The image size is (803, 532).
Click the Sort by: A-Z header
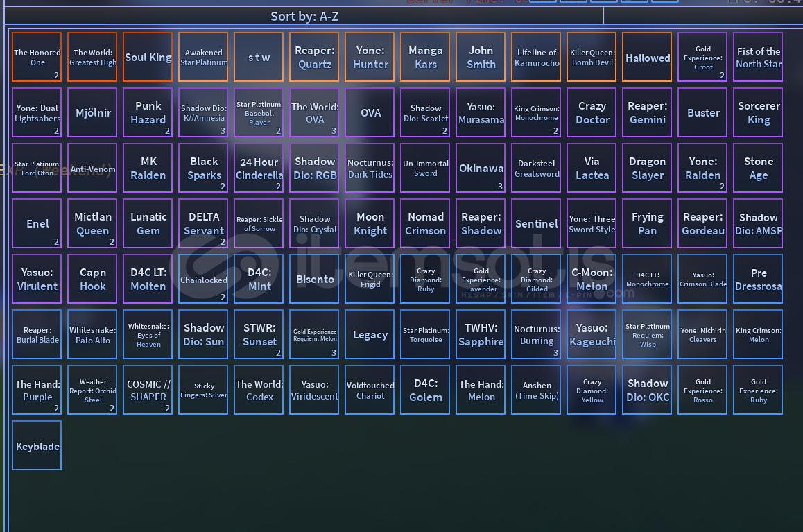[x=304, y=17]
